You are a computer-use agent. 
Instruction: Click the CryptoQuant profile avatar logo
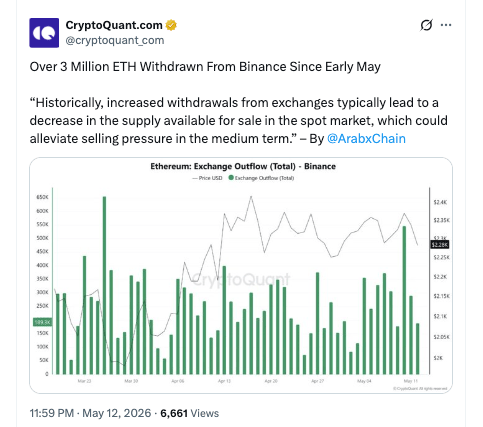[44, 33]
